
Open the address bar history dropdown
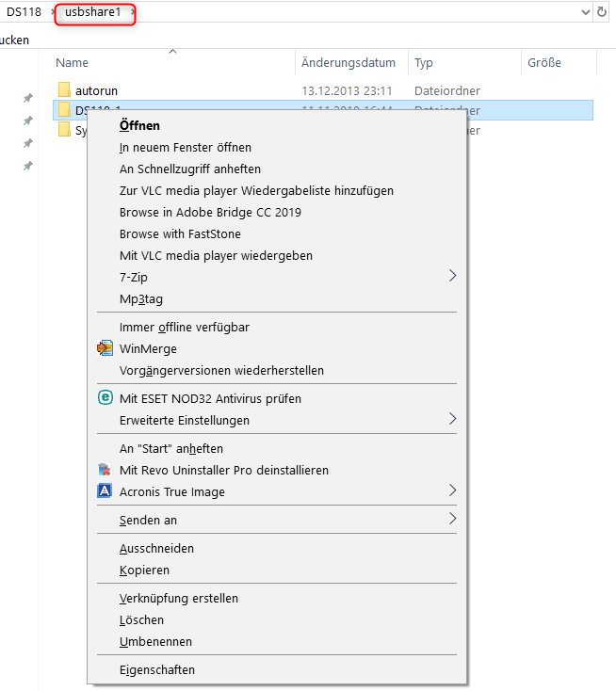tap(586, 12)
